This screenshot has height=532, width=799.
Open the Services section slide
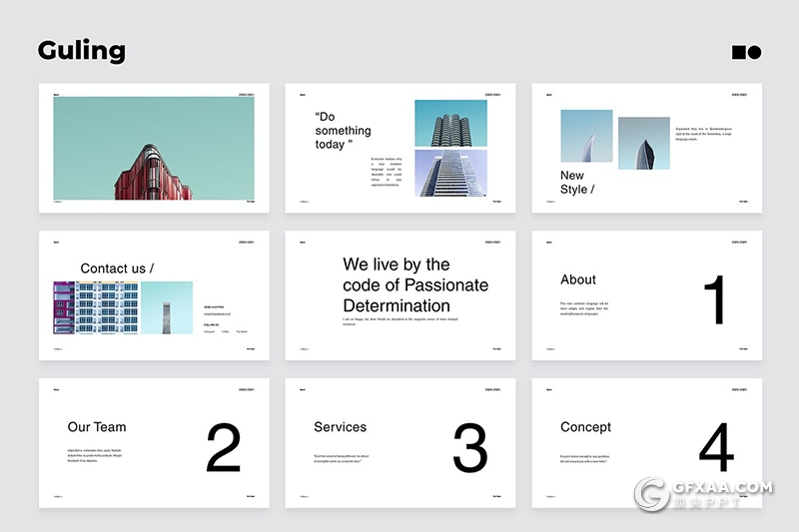click(399, 442)
